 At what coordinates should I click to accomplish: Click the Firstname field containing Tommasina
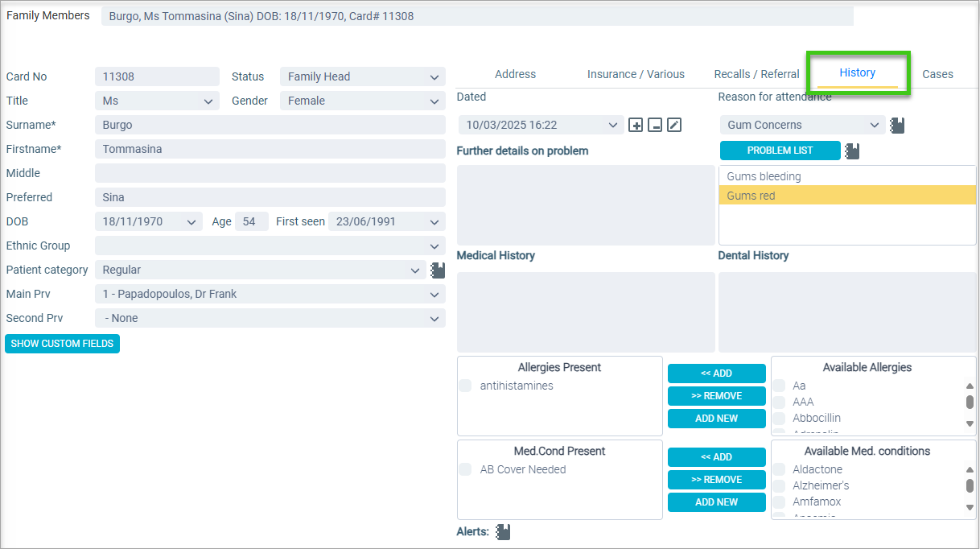[x=270, y=149]
